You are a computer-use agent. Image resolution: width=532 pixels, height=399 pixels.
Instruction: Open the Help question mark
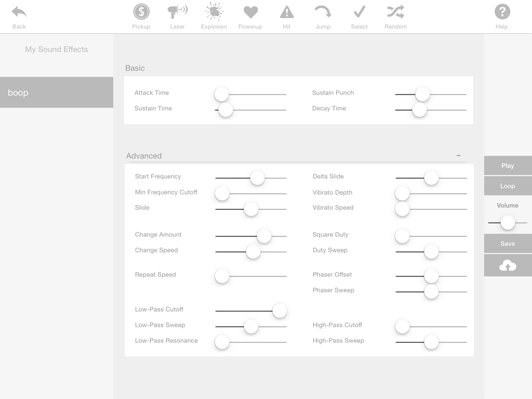coord(502,11)
